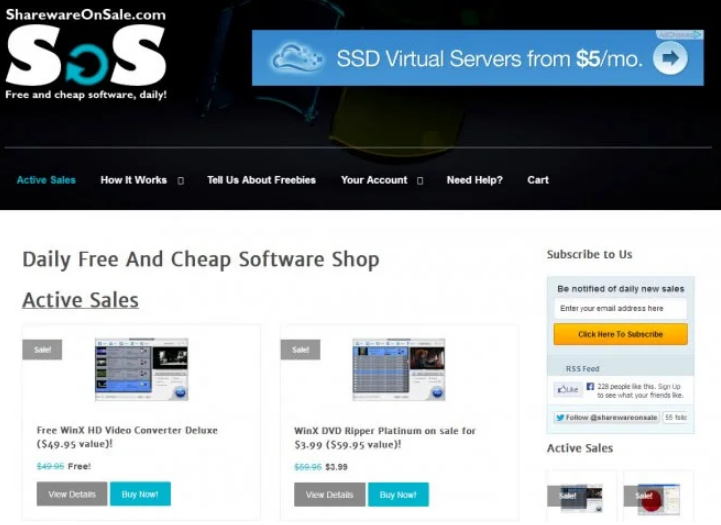View Details for WinX DVD Ripper Platinum
721x525 pixels.
(x=330, y=495)
